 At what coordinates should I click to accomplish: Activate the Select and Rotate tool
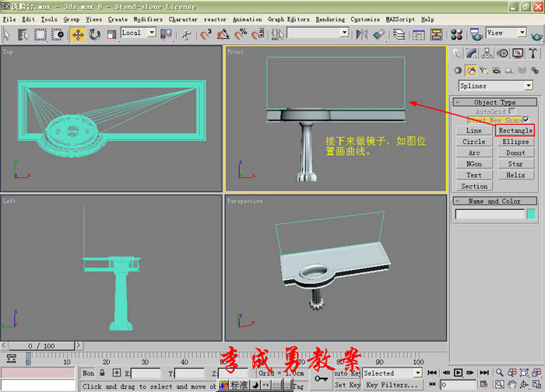(94, 34)
